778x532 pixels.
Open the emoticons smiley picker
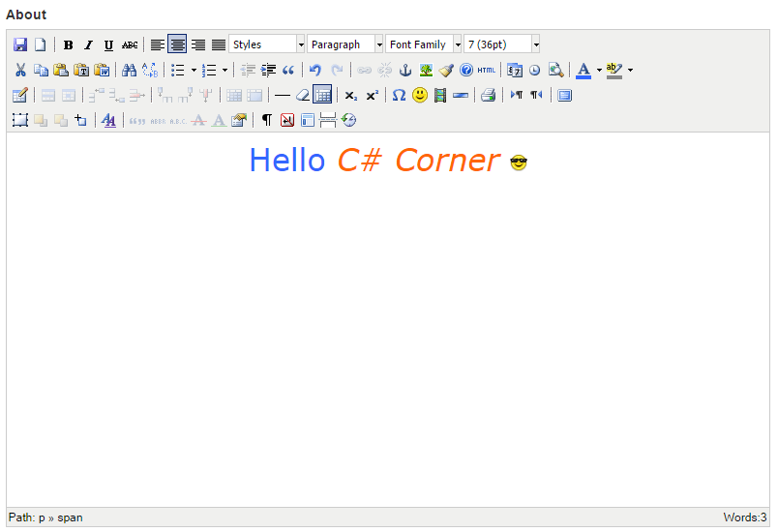point(420,95)
